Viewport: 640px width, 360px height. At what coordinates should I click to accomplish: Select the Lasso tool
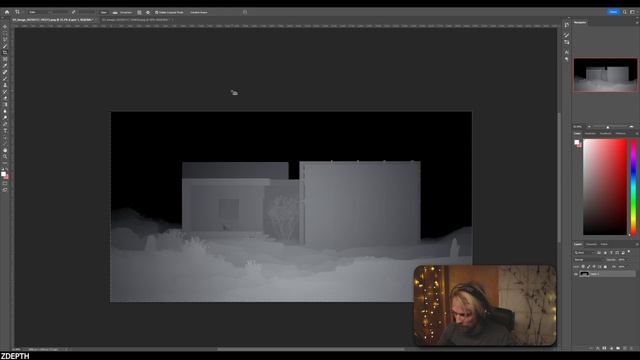pos(5,40)
